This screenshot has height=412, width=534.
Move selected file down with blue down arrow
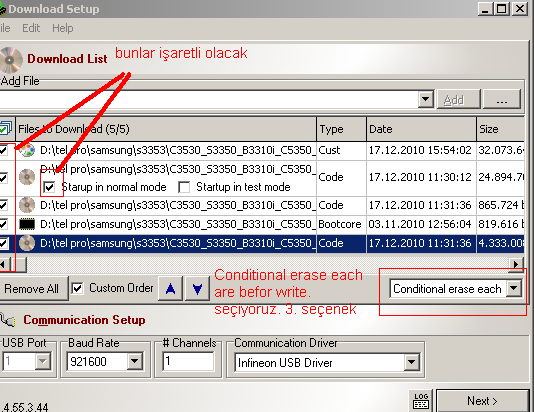(x=197, y=289)
